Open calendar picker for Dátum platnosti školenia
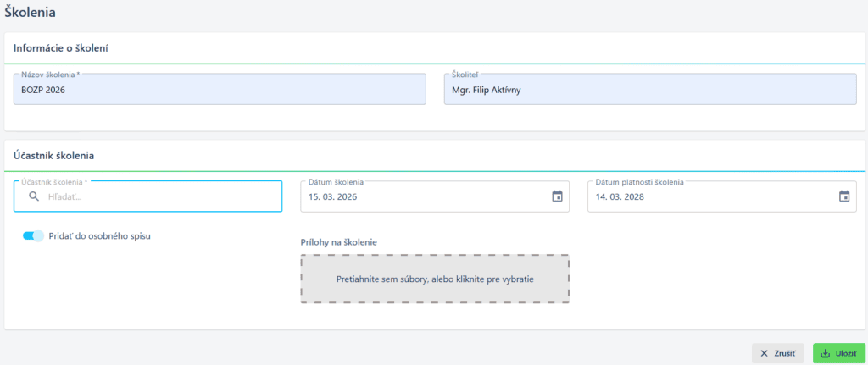Viewport: 868px width, 365px height. 844,196
